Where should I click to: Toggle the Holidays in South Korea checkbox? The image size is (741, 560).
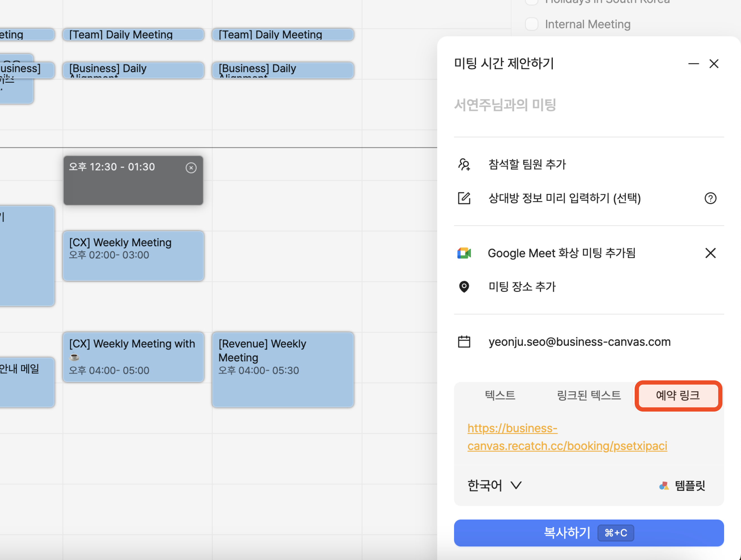click(532, 2)
